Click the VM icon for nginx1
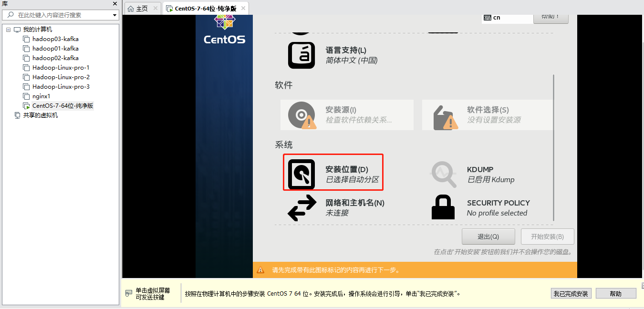The width and height of the screenshot is (644, 309). tap(27, 96)
